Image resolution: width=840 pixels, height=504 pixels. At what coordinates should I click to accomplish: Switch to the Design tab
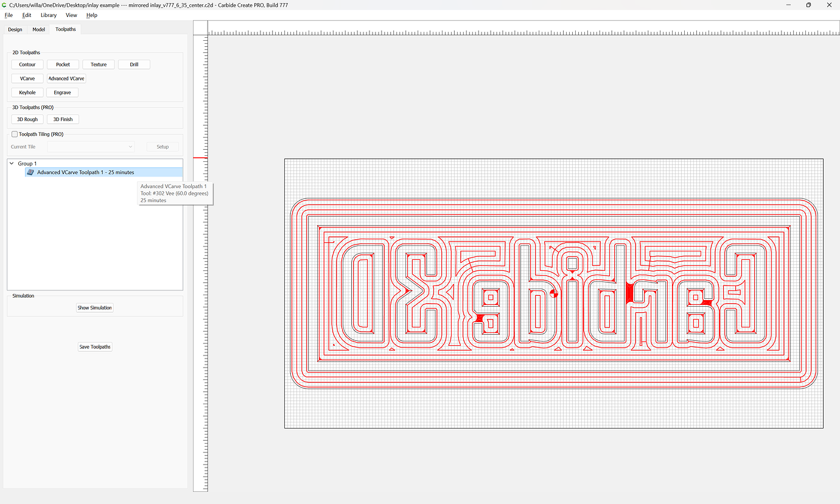point(15,29)
